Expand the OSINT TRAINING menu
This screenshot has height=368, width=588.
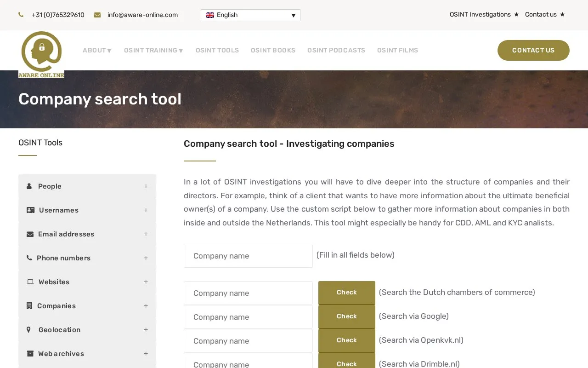(153, 51)
